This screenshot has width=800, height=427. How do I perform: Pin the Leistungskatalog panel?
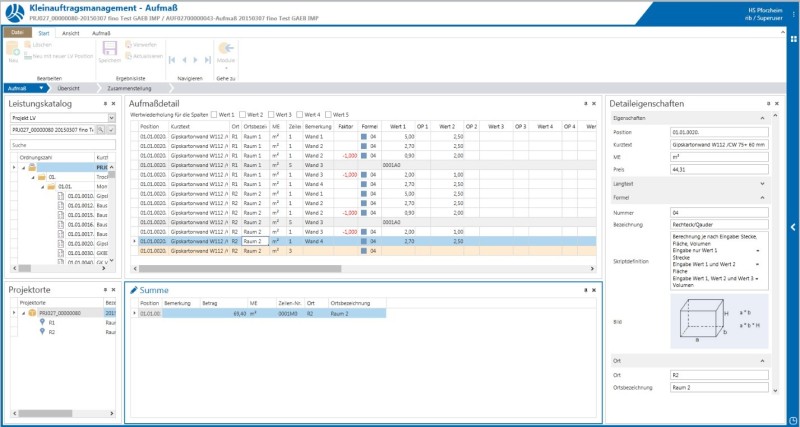tap(105, 103)
